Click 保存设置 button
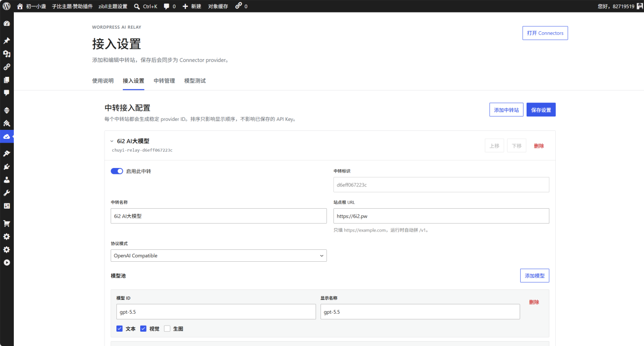 point(541,110)
